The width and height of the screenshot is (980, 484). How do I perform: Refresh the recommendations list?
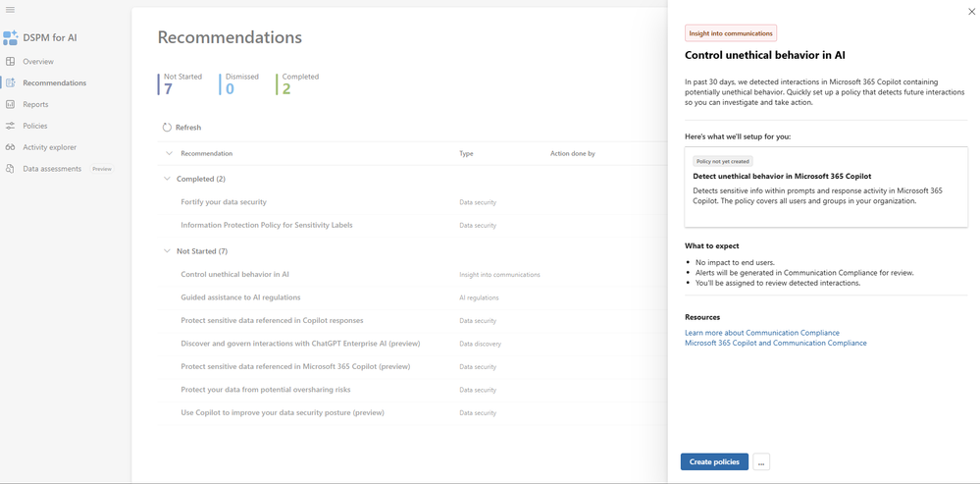pos(181,128)
